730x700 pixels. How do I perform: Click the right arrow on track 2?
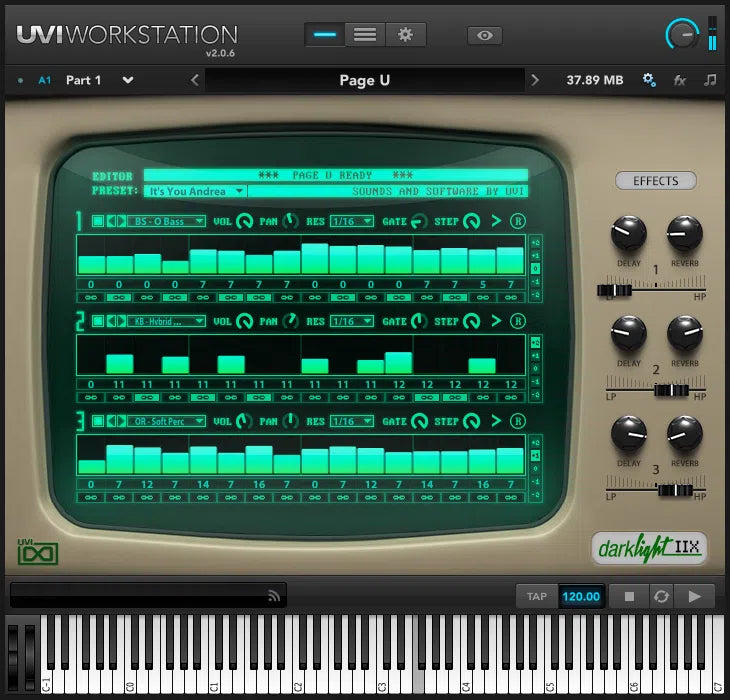click(x=495, y=321)
